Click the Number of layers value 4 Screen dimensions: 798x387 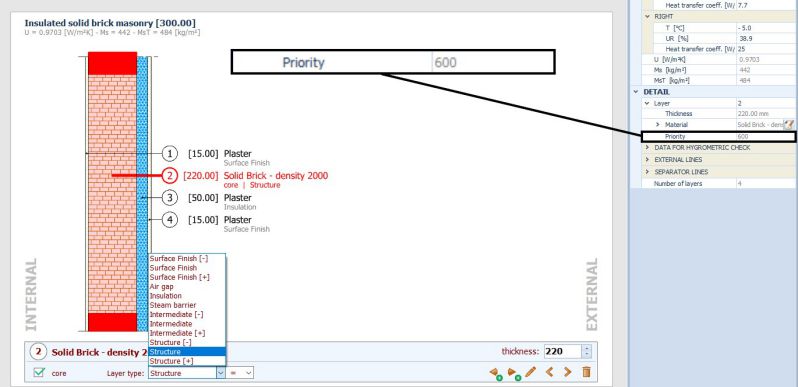(767, 183)
